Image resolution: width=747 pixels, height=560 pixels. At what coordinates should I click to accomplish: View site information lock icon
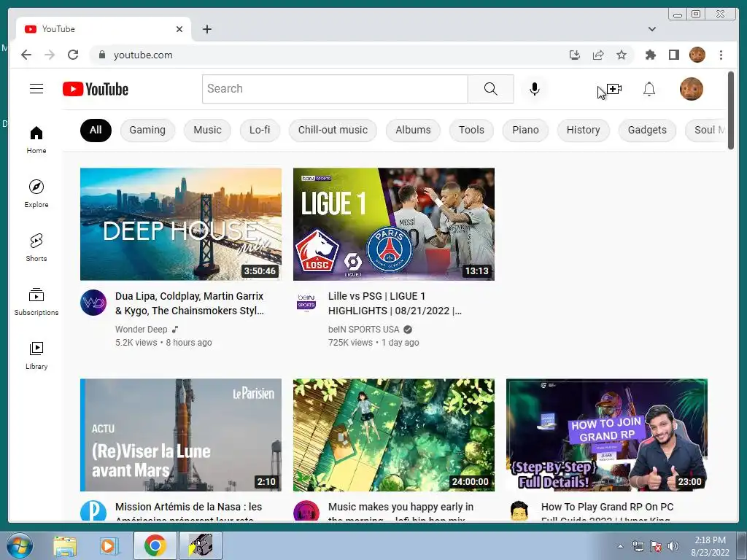tap(101, 55)
